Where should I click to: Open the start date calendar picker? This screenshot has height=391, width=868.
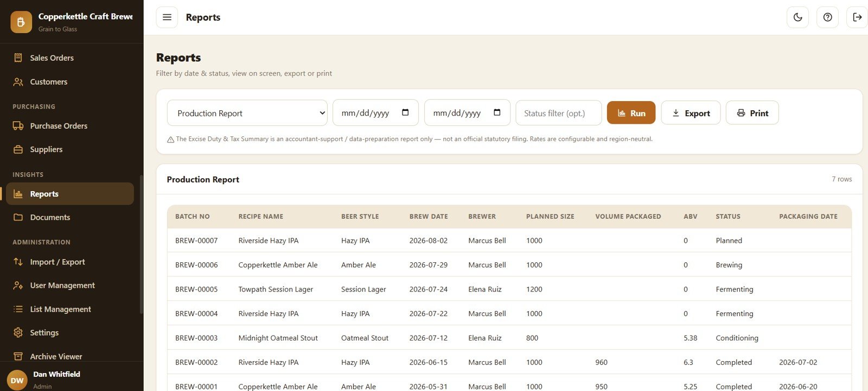click(405, 112)
